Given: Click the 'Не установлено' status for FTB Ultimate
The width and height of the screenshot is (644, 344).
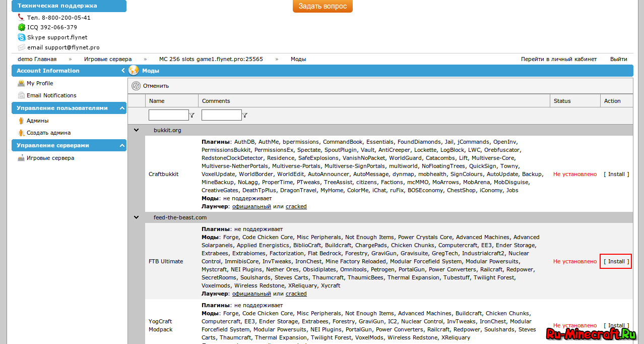Looking at the screenshot, I should 575,261.
